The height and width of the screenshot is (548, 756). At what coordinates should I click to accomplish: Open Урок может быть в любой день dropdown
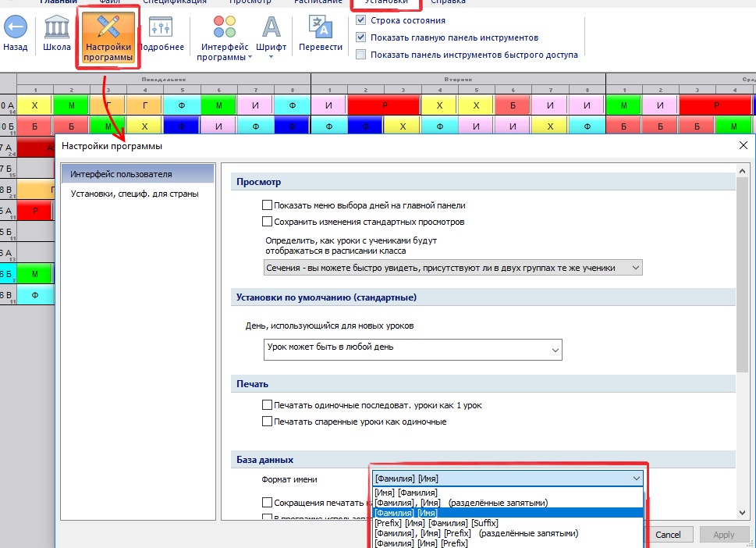pos(413,349)
